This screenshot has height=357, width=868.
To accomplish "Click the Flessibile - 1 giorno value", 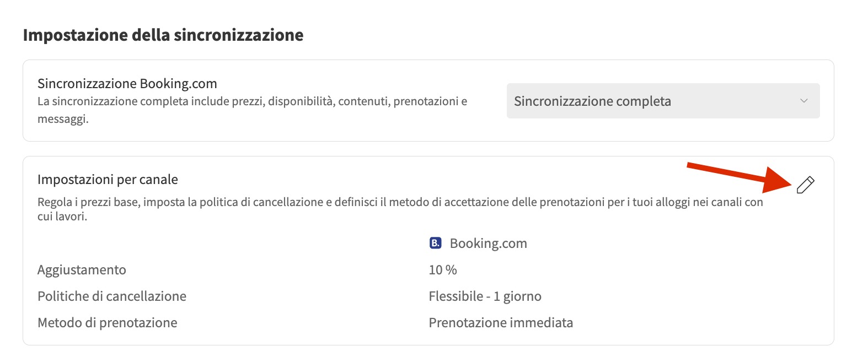I will [485, 296].
